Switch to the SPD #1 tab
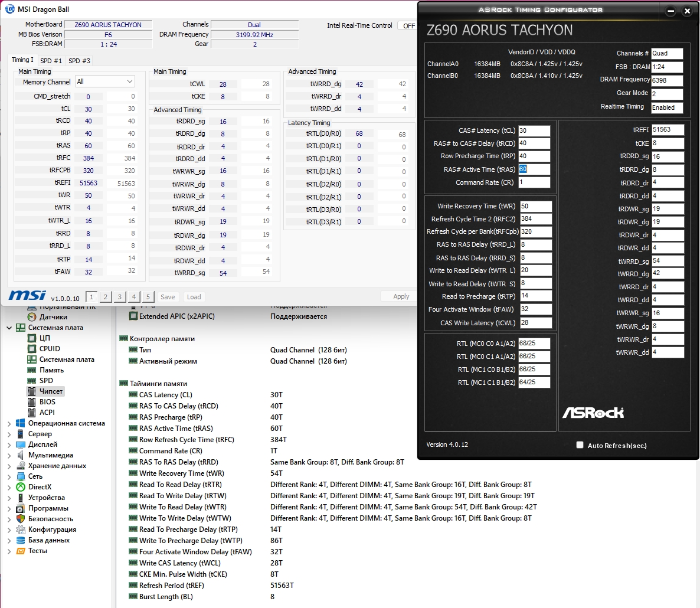Viewport: 700px width, 608px height. click(51, 61)
